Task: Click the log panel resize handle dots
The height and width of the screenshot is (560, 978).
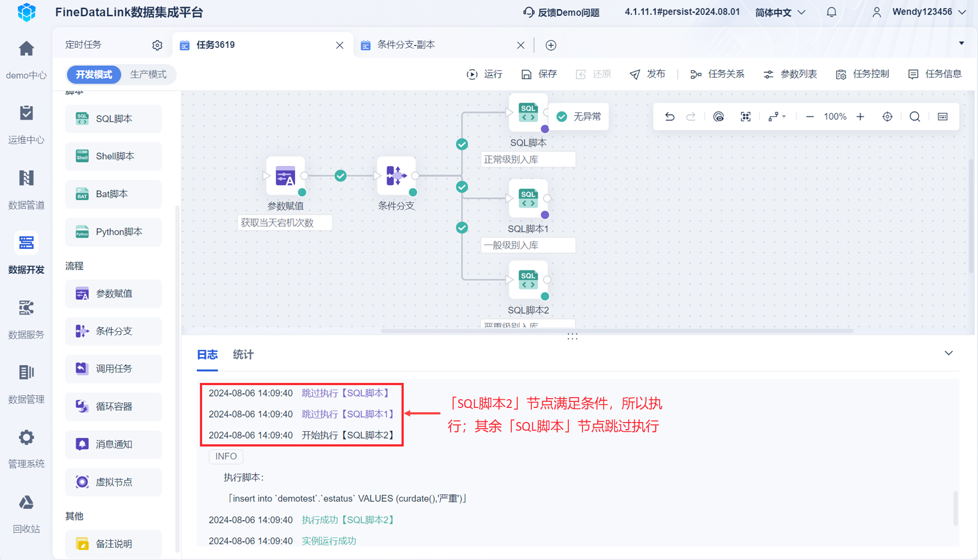Action: 572,337
